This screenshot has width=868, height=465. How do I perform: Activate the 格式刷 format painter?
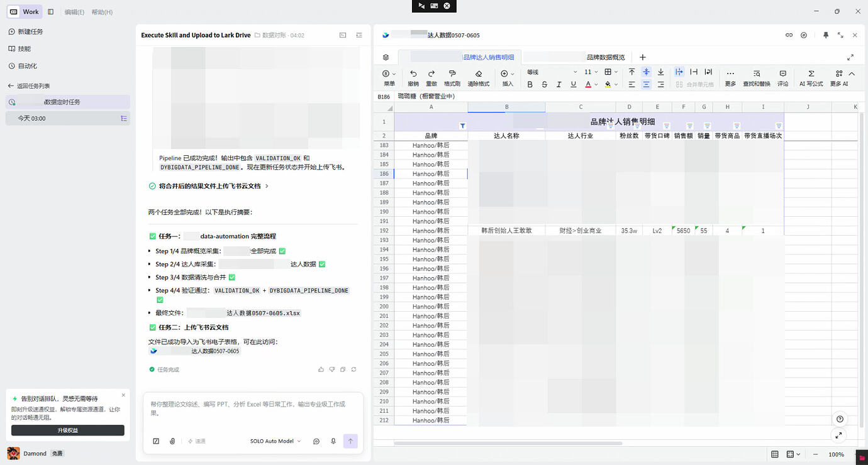click(452, 77)
